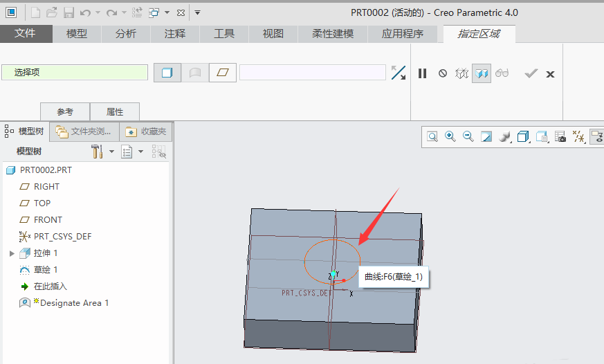Switch to the 文件夹浏览器 panel tab
Image resolution: width=604 pixels, height=364 pixels.
pyautogui.click(x=84, y=131)
